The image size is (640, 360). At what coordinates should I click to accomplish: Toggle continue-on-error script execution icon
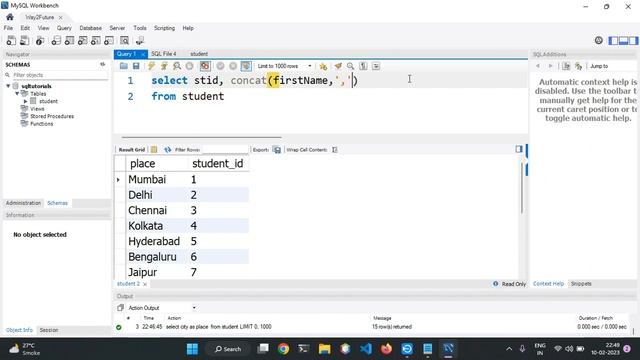coord(205,66)
